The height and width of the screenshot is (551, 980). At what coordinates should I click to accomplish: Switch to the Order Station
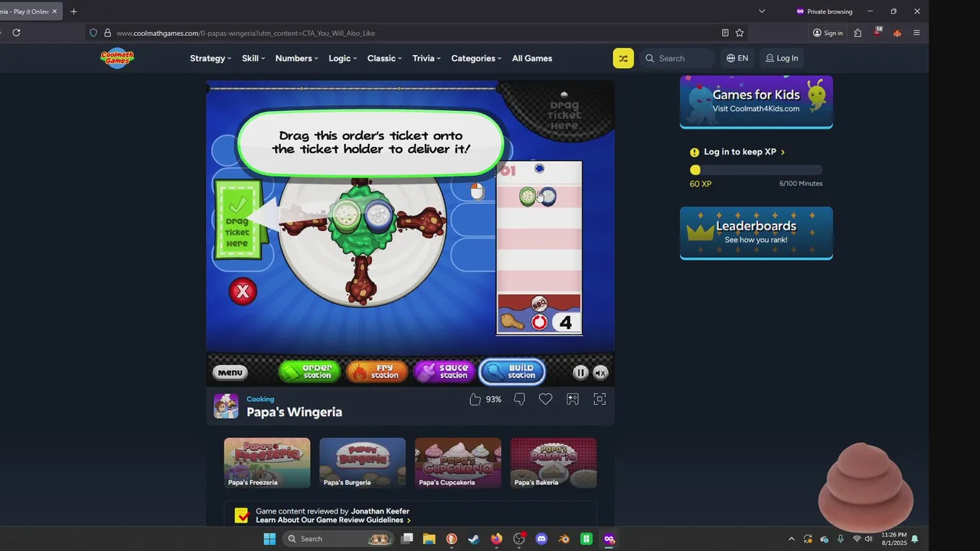point(309,372)
